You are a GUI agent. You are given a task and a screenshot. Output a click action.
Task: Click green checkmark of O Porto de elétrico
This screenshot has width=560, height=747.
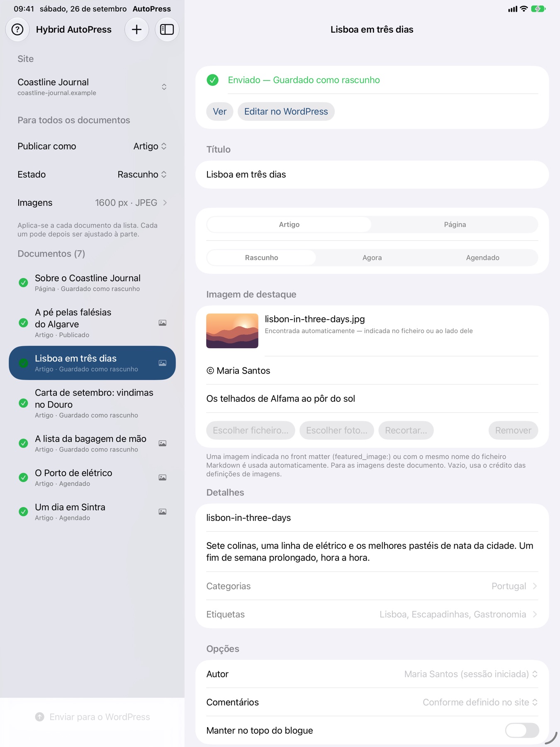coord(24,477)
